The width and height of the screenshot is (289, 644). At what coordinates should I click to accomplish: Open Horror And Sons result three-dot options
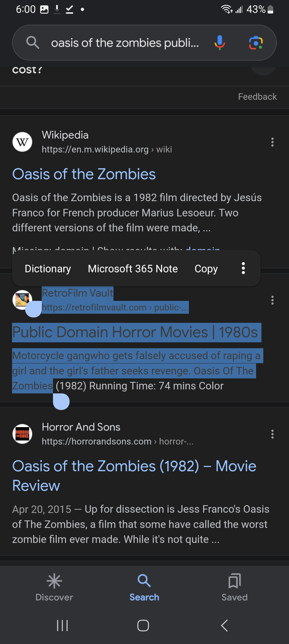click(x=272, y=434)
